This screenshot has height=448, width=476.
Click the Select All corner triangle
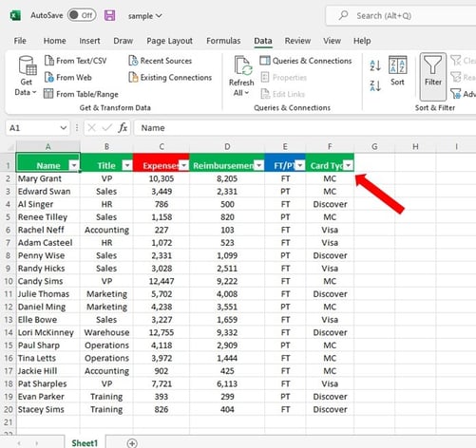(10, 147)
